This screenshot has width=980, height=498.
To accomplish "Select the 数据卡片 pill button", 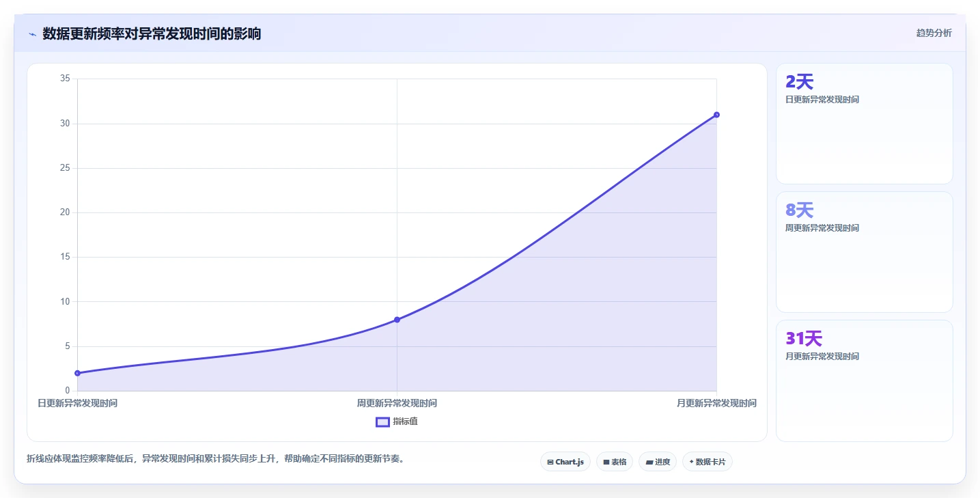I will tap(708, 462).
